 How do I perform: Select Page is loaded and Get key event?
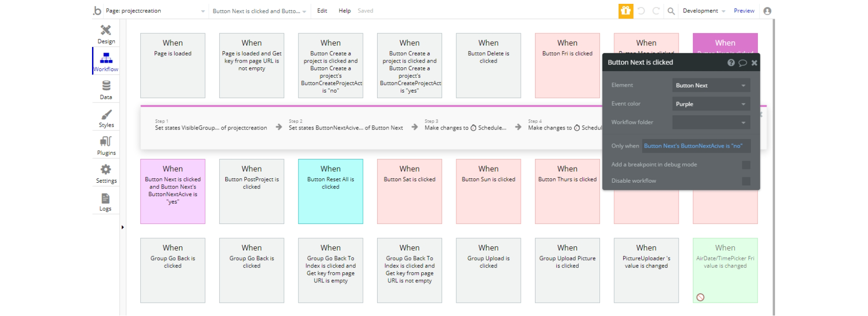[251, 65]
